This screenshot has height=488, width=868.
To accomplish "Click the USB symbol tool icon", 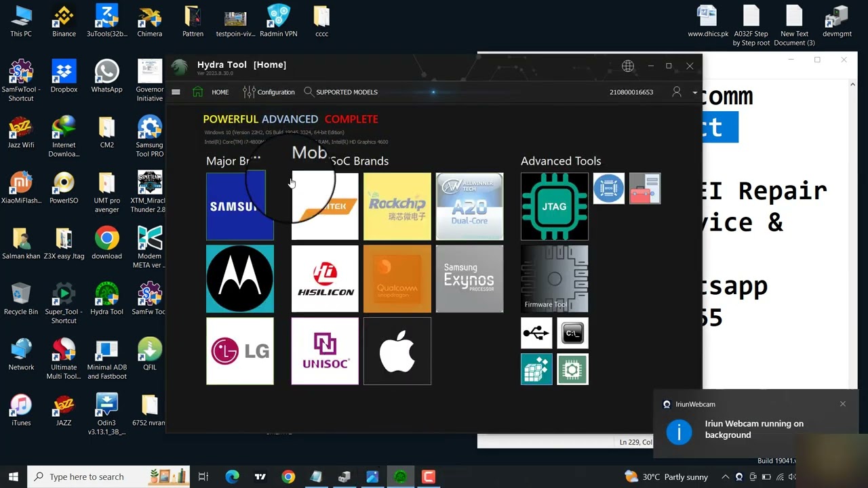I will tap(536, 333).
